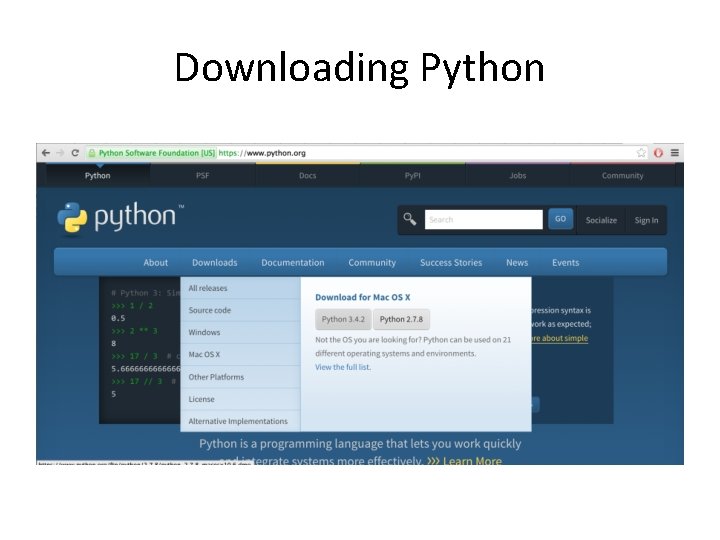Click the Python 3.4.2 download button

click(x=343, y=319)
